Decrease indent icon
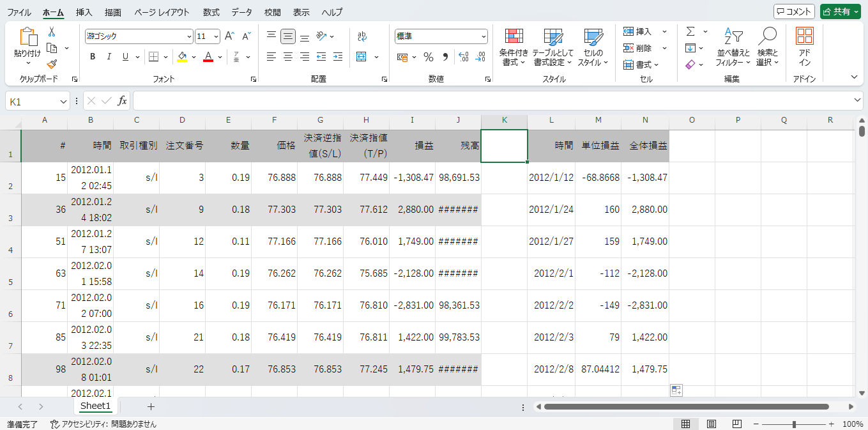 pyautogui.click(x=321, y=57)
